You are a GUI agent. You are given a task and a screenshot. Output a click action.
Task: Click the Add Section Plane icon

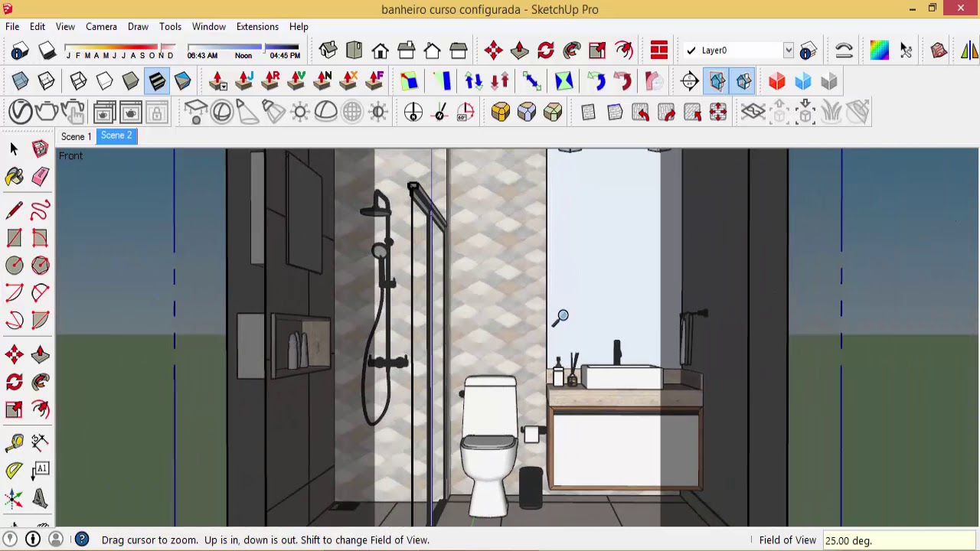tap(689, 81)
